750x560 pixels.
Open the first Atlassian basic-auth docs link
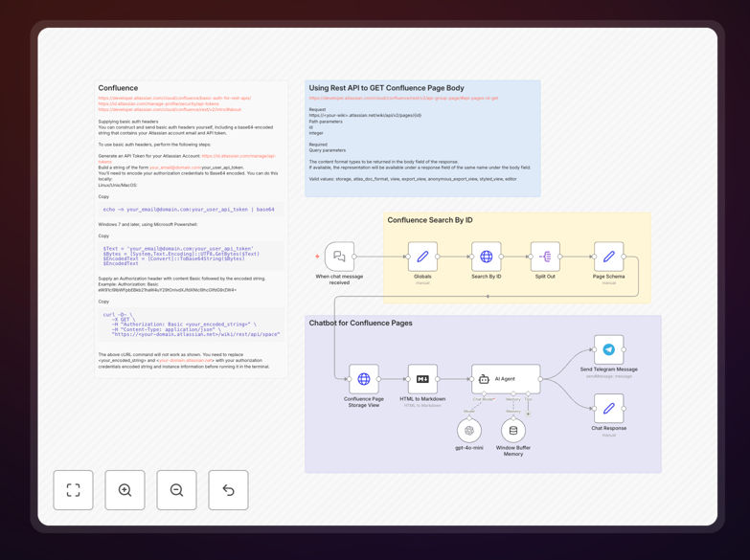(x=174, y=98)
